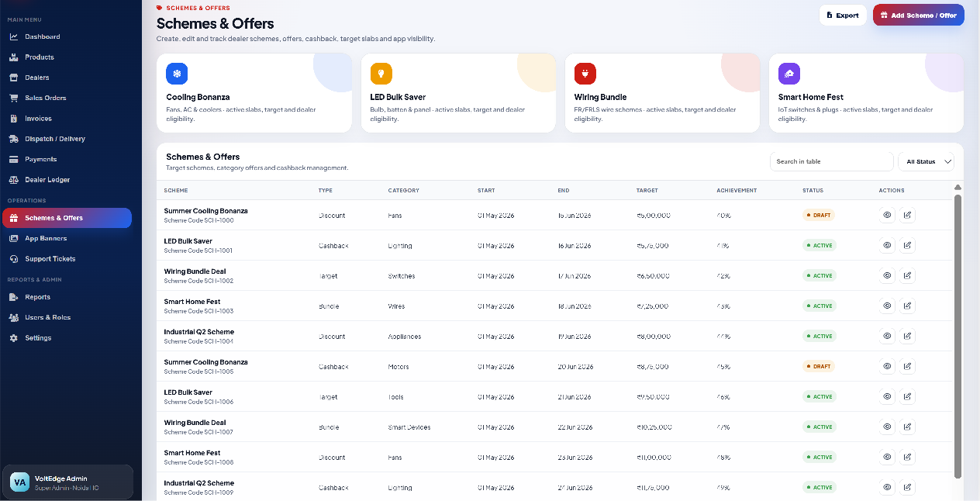Click the LED Bulk Saver bulb icon
Image resolution: width=980 pixels, height=501 pixels.
[x=381, y=74]
